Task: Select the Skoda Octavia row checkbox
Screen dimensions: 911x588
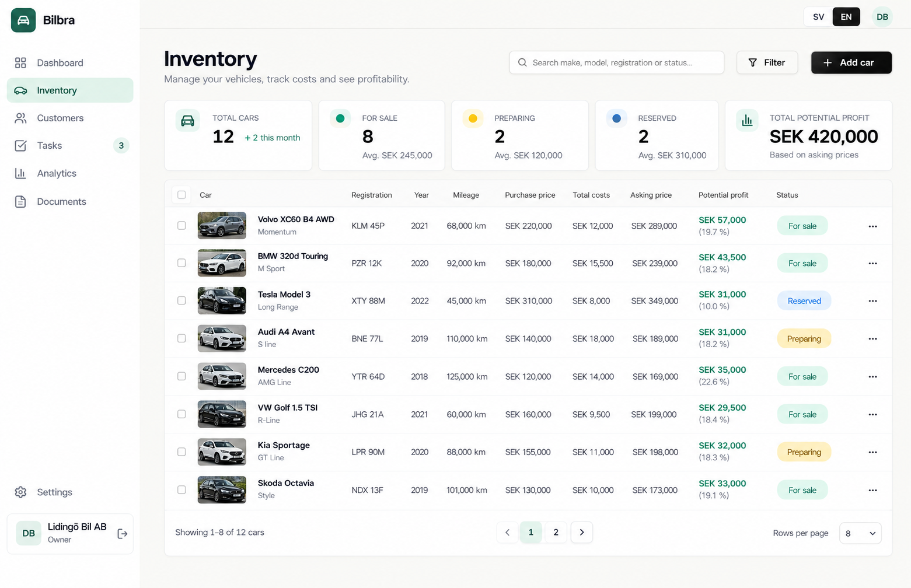Action: click(181, 490)
